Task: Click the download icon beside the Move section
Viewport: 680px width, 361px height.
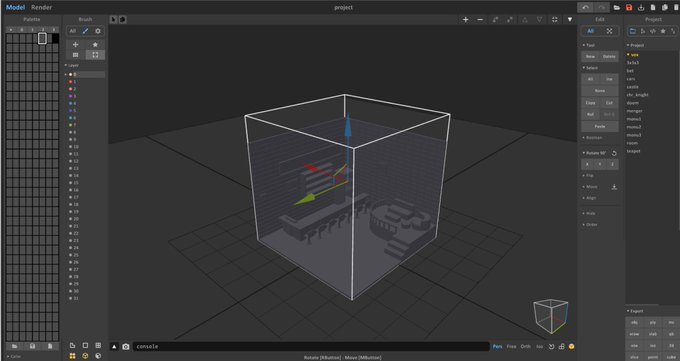Action: point(614,187)
